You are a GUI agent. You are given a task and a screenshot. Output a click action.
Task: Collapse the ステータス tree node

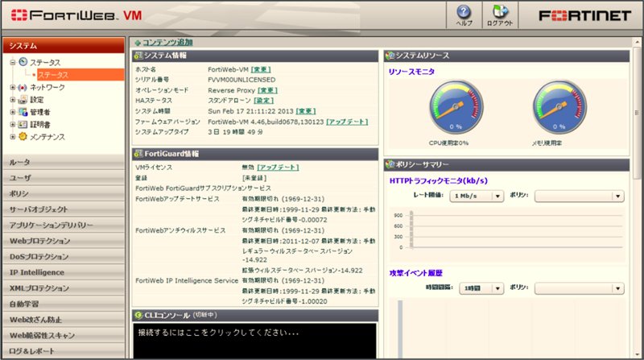(x=13, y=63)
